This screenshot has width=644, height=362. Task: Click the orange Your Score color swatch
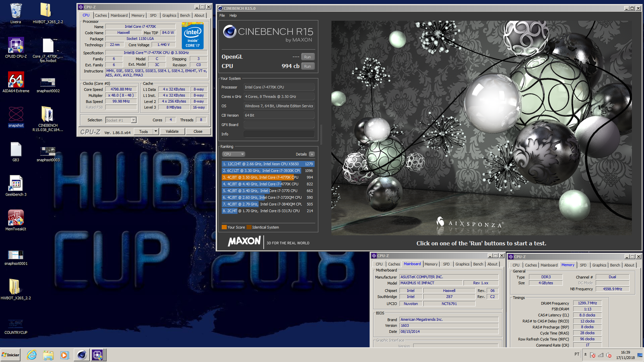[x=224, y=227]
